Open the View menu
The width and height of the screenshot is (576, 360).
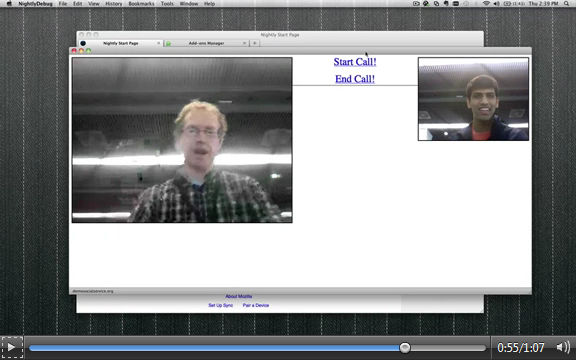[94, 4]
